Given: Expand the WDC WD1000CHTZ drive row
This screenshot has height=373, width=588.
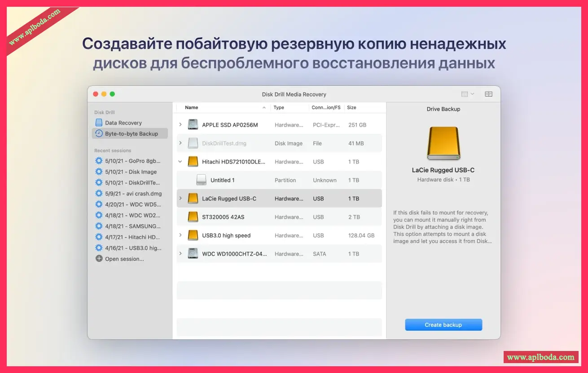Looking at the screenshot, I should pyautogui.click(x=180, y=254).
